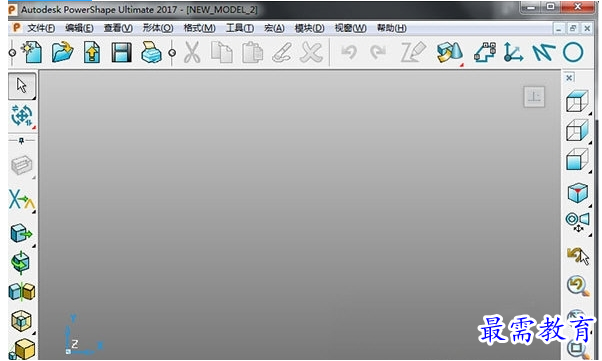Open the 视窗(W) menu
Screen dimensions: 602x361
click(350, 28)
